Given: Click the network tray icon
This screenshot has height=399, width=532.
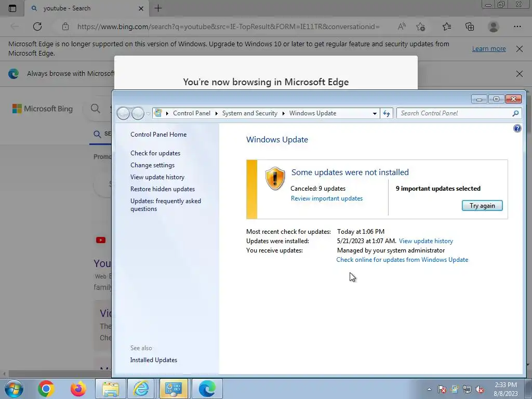Looking at the screenshot, I should (467, 389).
